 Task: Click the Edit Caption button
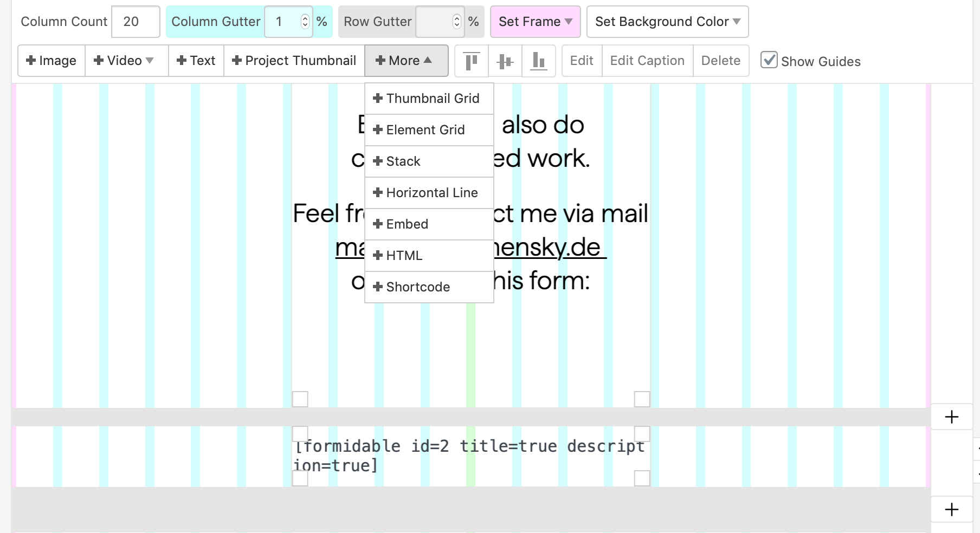(647, 61)
